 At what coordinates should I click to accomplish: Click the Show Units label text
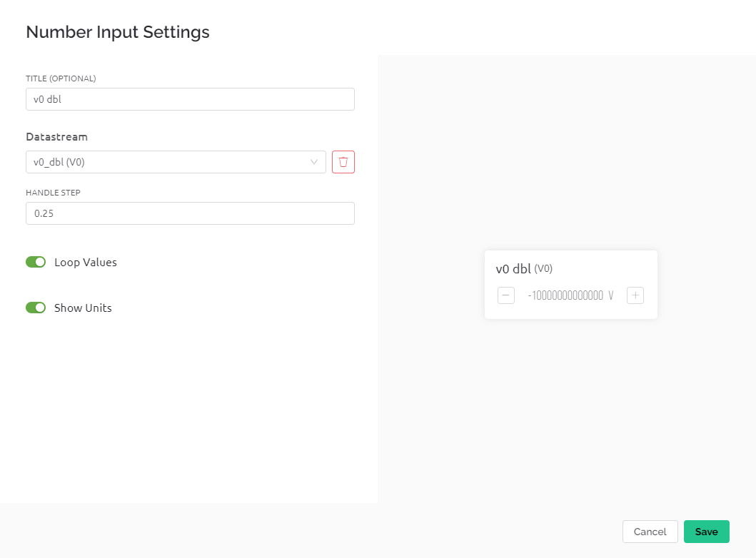[x=83, y=308]
